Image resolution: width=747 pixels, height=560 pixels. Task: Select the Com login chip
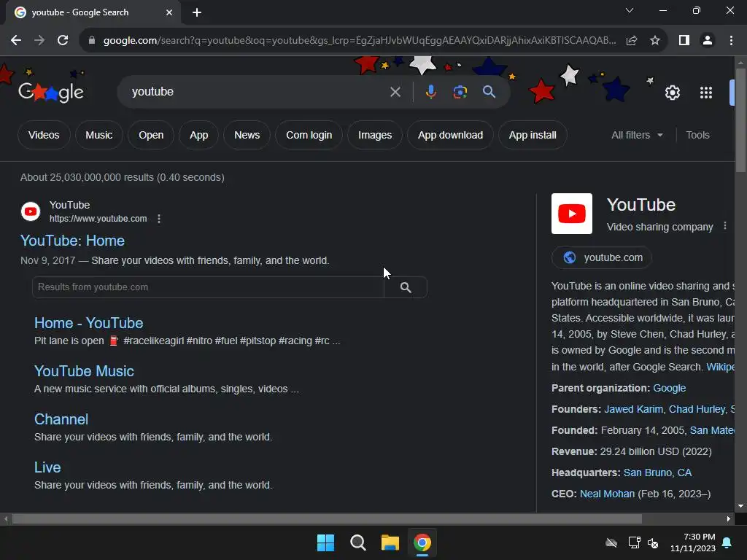point(309,135)
